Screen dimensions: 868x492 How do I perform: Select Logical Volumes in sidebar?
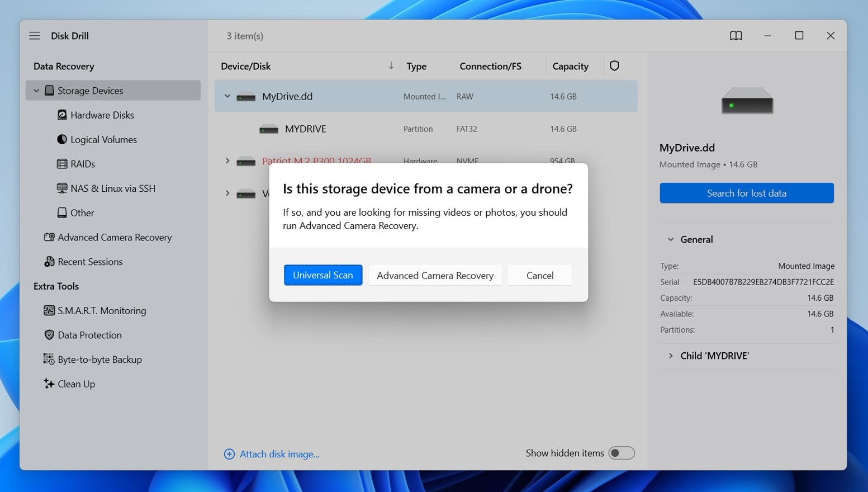pyautogui.click(x=103, y=140)
